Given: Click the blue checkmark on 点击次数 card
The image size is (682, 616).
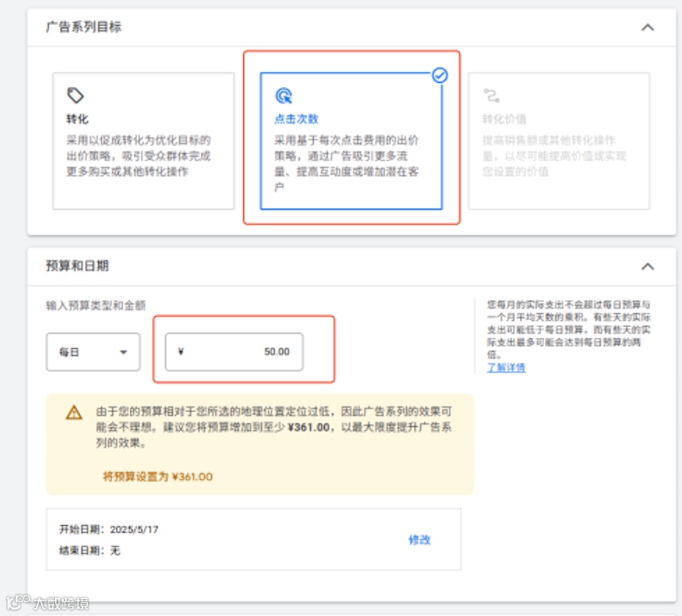Looking at the screenshot, I should pyautogui.click(x=440, y=76).
